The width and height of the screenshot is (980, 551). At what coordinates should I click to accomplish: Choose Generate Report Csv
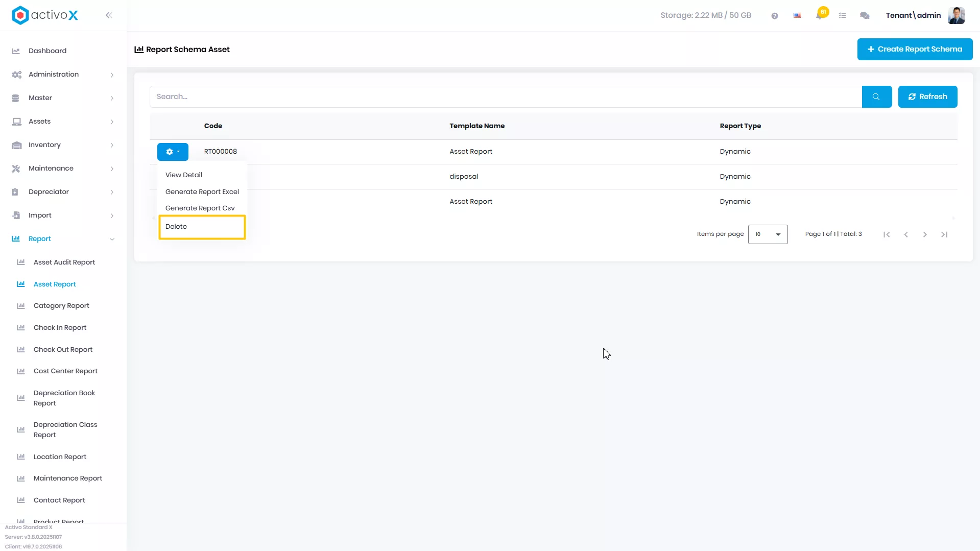coord(200,208)
